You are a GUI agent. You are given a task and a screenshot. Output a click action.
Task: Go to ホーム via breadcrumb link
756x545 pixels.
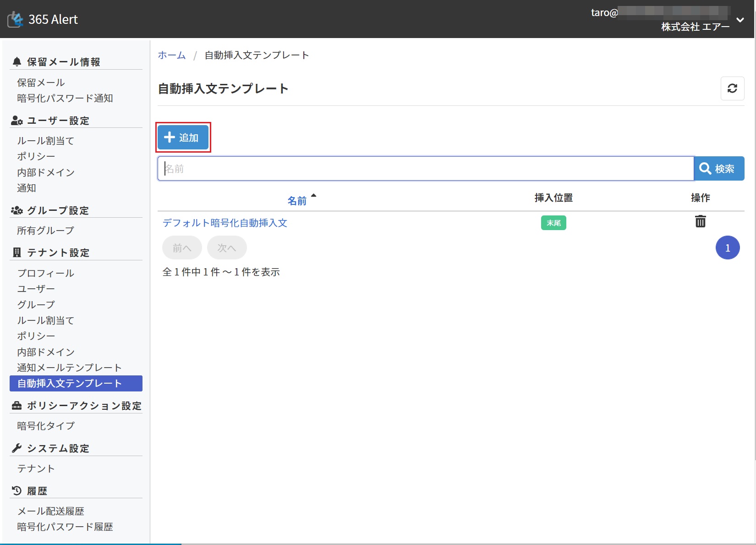click(172, 55)
